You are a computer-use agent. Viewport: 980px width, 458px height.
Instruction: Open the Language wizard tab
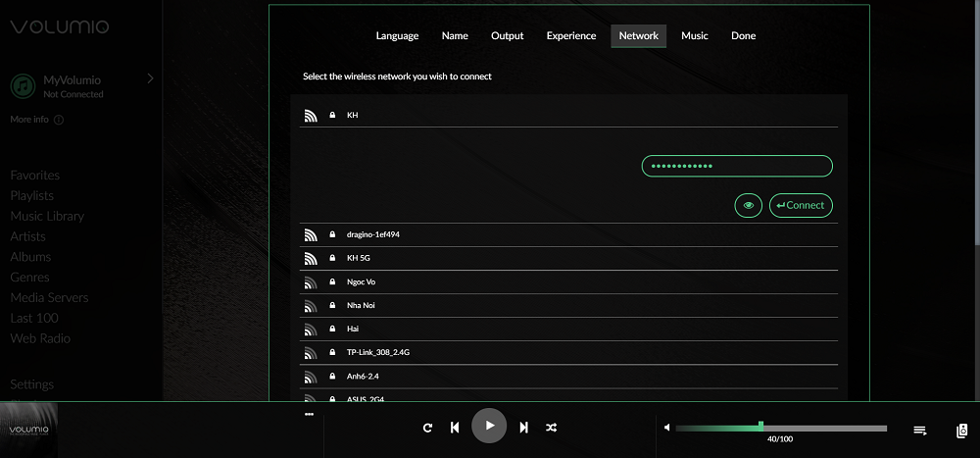(x=397, y=35)
